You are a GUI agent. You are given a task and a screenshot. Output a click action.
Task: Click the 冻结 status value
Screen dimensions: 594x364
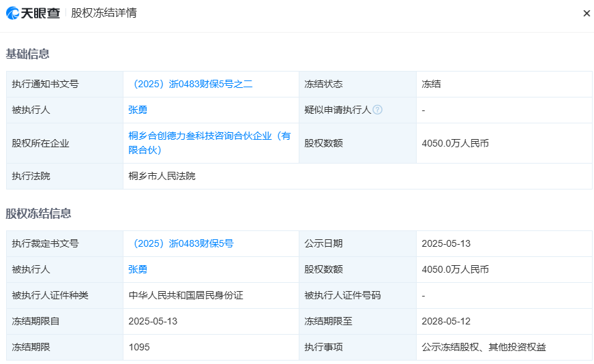click(x=431, y=84)
